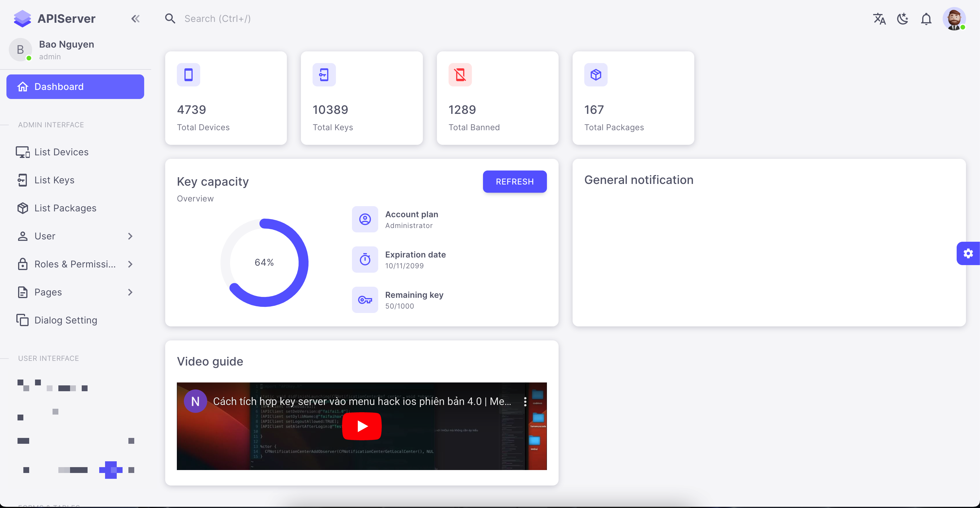Click the Bao Nguyen B avatar
The width and height of the screenshot is (980, 508).
coord(20,49)
